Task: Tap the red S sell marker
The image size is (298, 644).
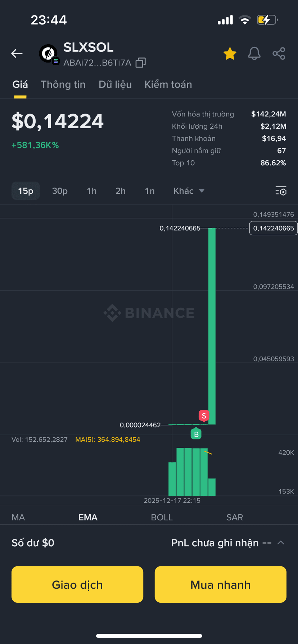Action: point(204,415)
